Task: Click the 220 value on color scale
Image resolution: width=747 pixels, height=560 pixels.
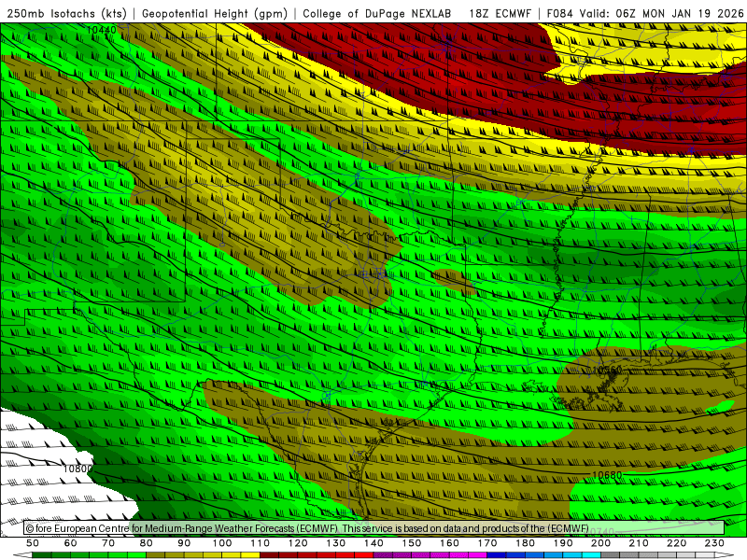Action: [677, 543]
